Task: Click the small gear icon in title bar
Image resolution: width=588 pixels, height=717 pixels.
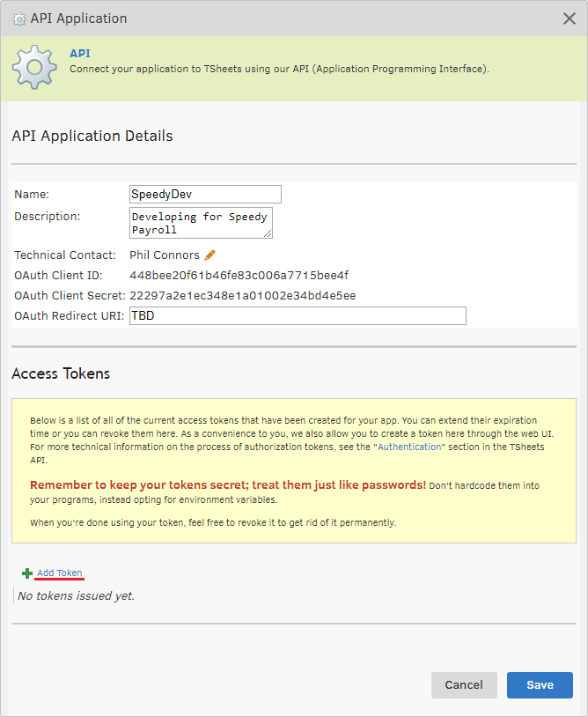Action: point(19,18)
